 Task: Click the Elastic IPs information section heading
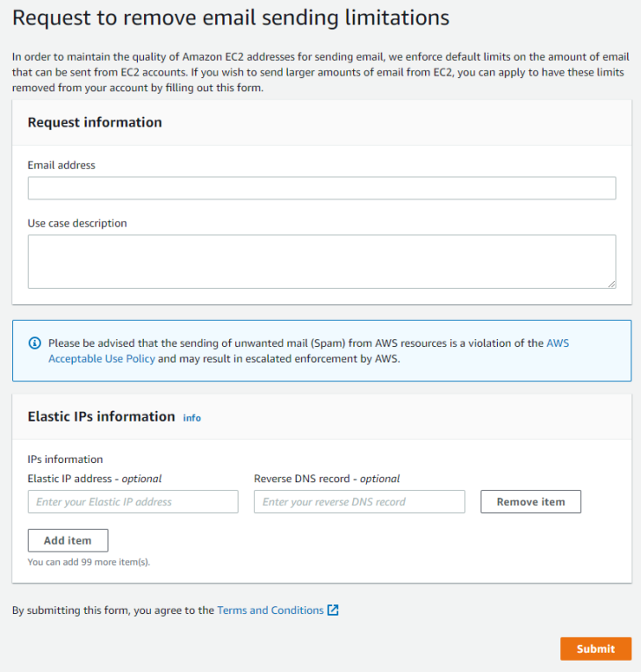(101, 416)
